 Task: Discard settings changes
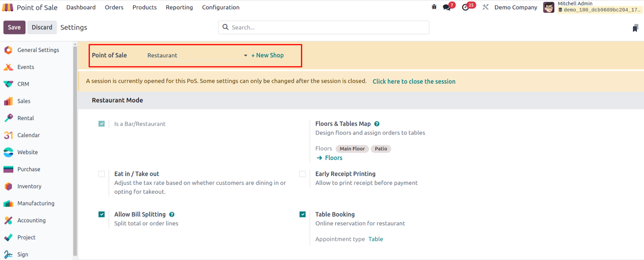42,27
